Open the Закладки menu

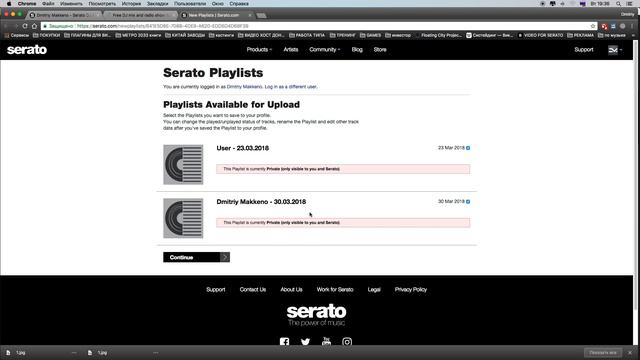point(158,3)
